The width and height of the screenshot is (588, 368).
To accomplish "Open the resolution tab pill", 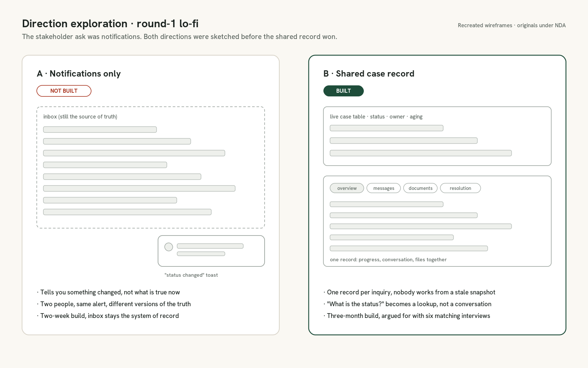I will coord(460,188).
